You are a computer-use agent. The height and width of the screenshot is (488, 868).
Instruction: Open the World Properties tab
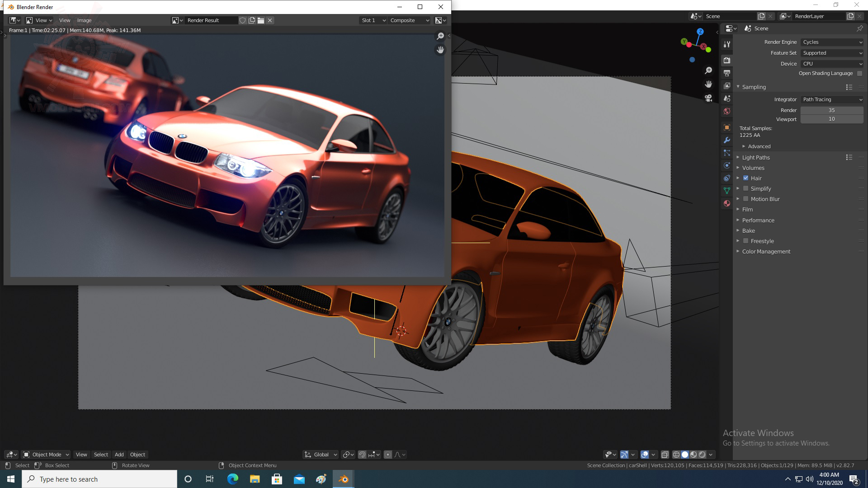[727, 111]
